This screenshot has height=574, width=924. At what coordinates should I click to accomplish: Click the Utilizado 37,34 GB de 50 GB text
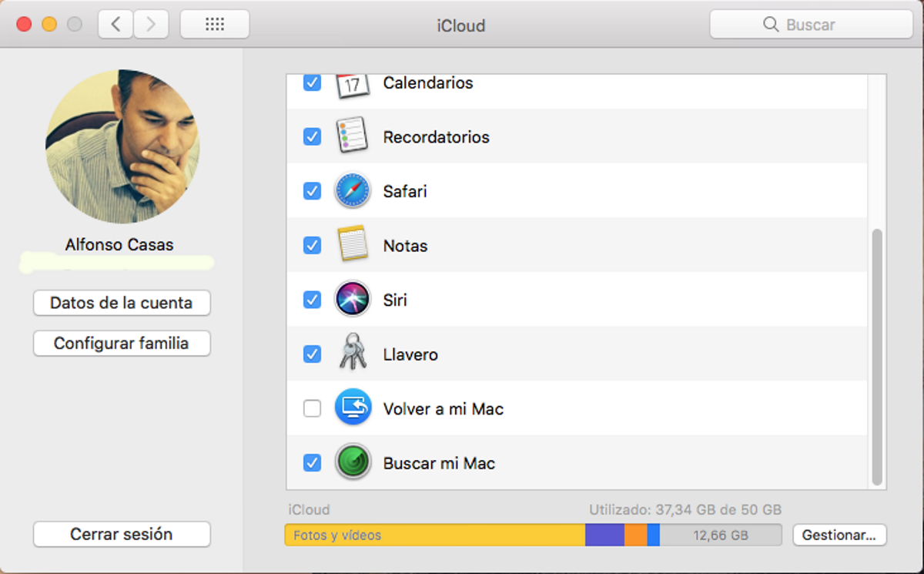click(x=685, y=509)
